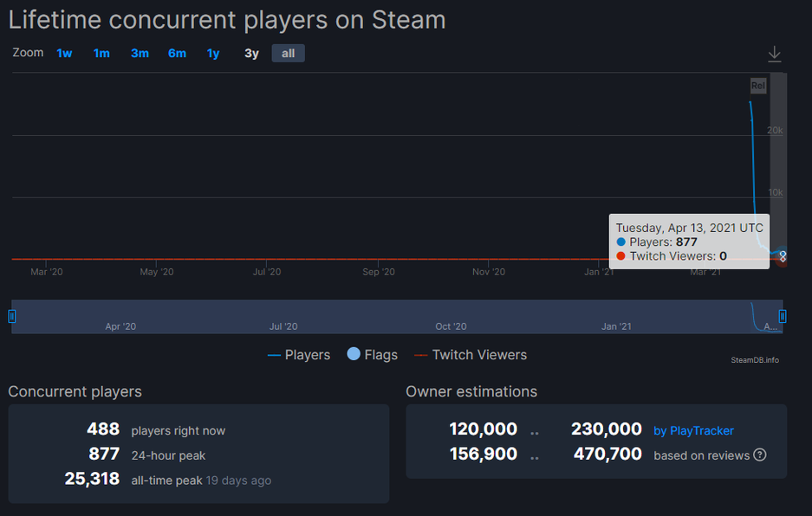Open the by PlayTracker link

coord(693,430)
